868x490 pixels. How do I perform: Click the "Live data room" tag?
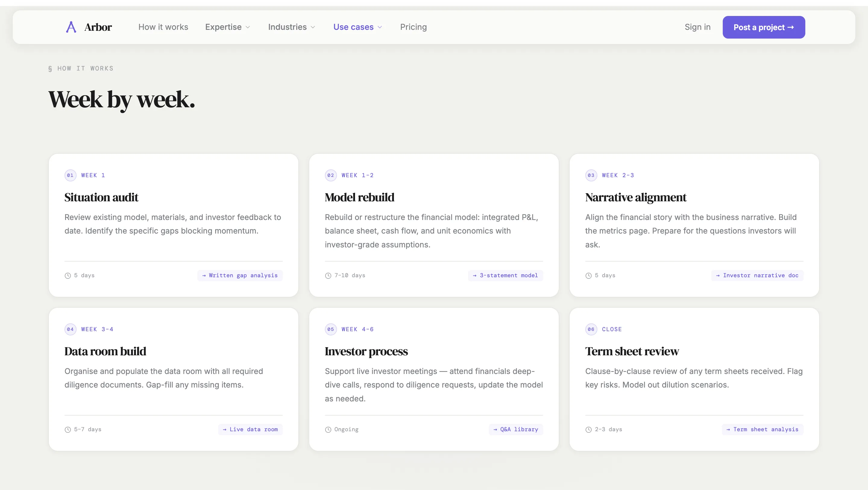click(x=250, y=429)
